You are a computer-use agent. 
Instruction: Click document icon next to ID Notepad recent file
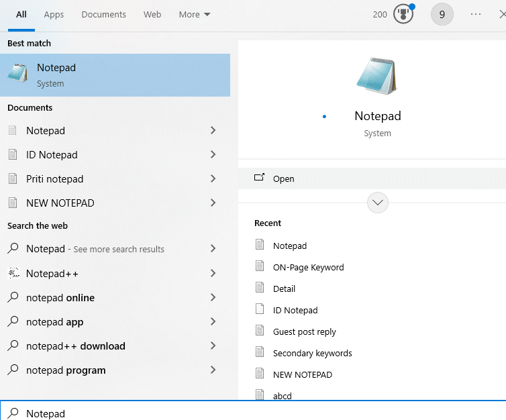[x=260, y=310]
